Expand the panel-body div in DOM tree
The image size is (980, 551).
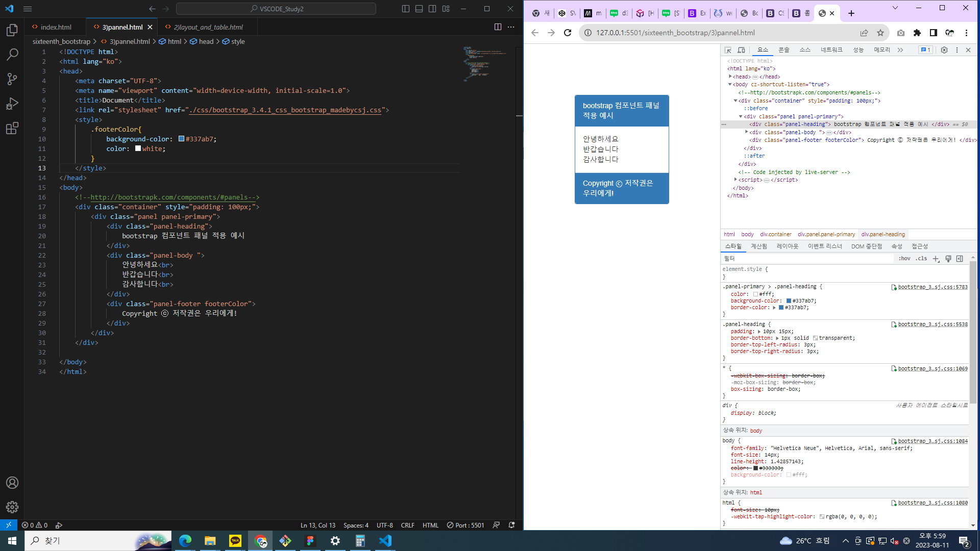[747, 132]
